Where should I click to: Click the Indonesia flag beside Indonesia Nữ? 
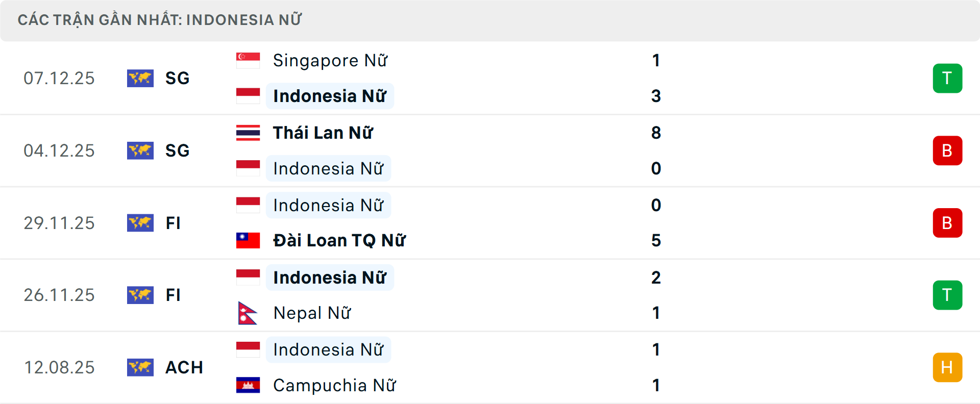coord(248,95)
